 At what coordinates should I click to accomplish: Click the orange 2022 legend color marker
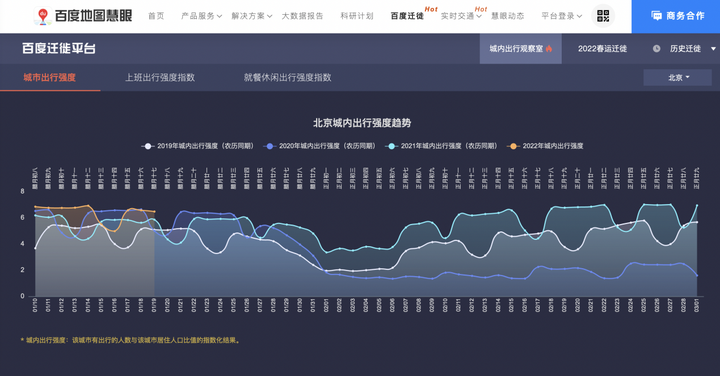click(x=513, y=146)
